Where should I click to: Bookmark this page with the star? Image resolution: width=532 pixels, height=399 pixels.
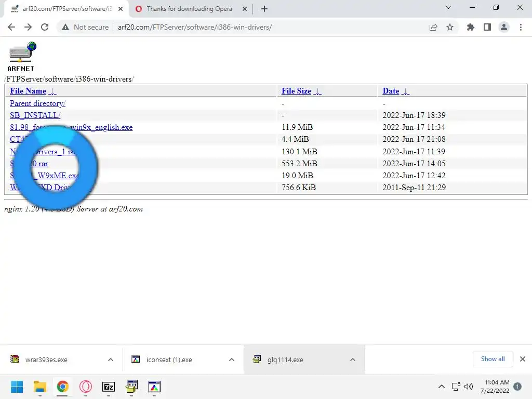pos(450,27)
